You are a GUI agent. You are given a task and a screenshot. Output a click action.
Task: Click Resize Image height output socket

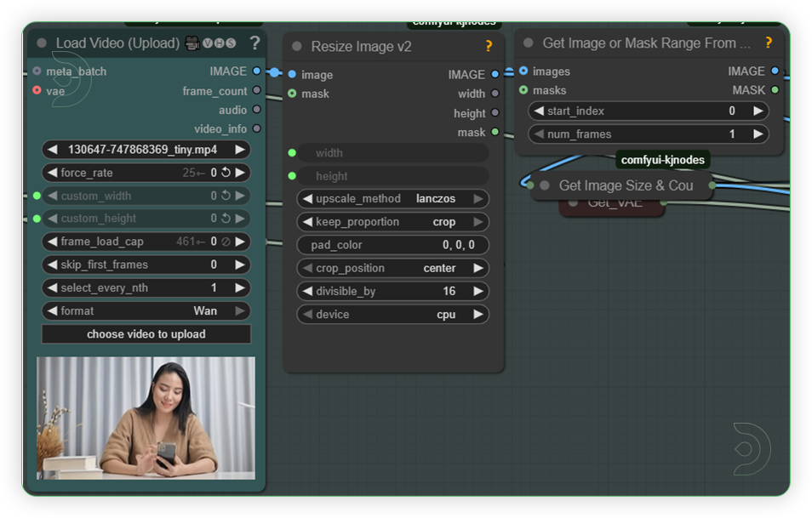click(495, 112)
